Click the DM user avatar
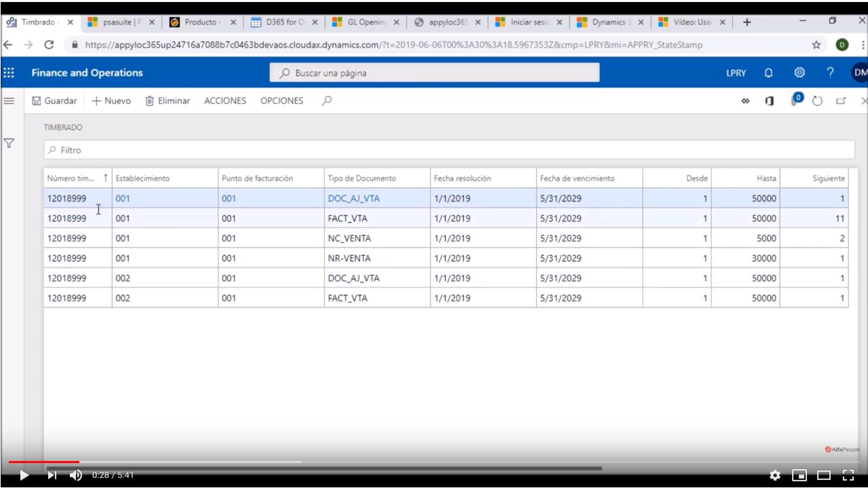Screen dimensions: 868x488 860,73
